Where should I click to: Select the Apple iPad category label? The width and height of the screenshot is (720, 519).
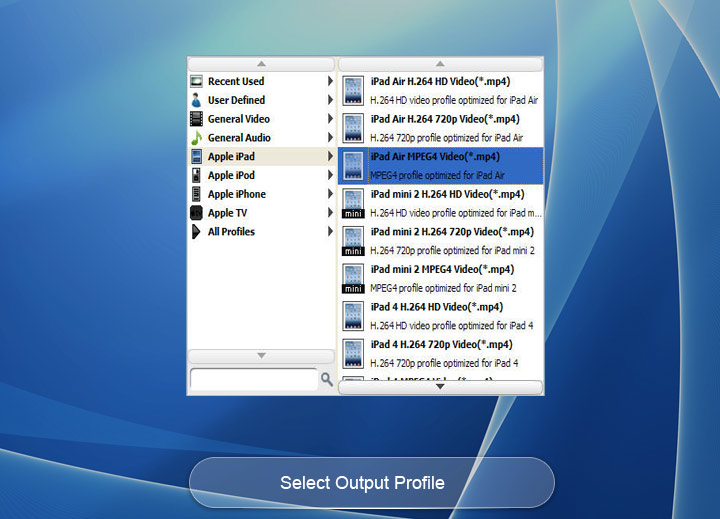(x=231, y=157)
